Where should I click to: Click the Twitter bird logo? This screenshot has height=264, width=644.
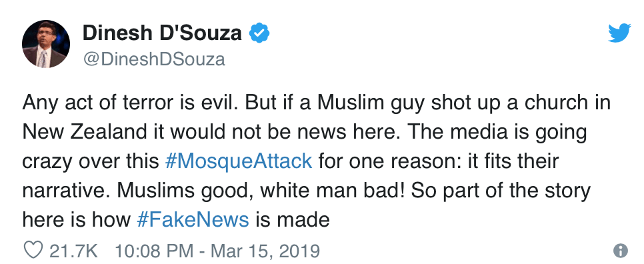tap(619, 33)
